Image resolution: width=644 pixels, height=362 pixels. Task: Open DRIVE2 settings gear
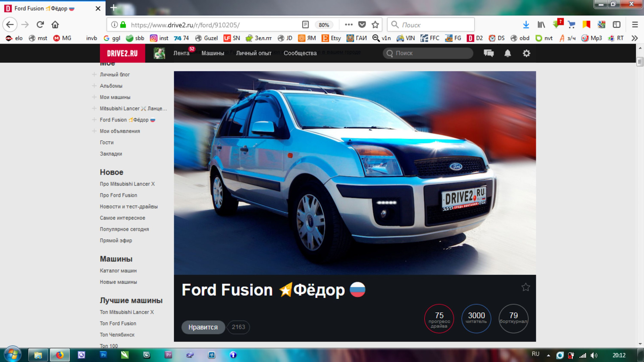pos(526,53)
